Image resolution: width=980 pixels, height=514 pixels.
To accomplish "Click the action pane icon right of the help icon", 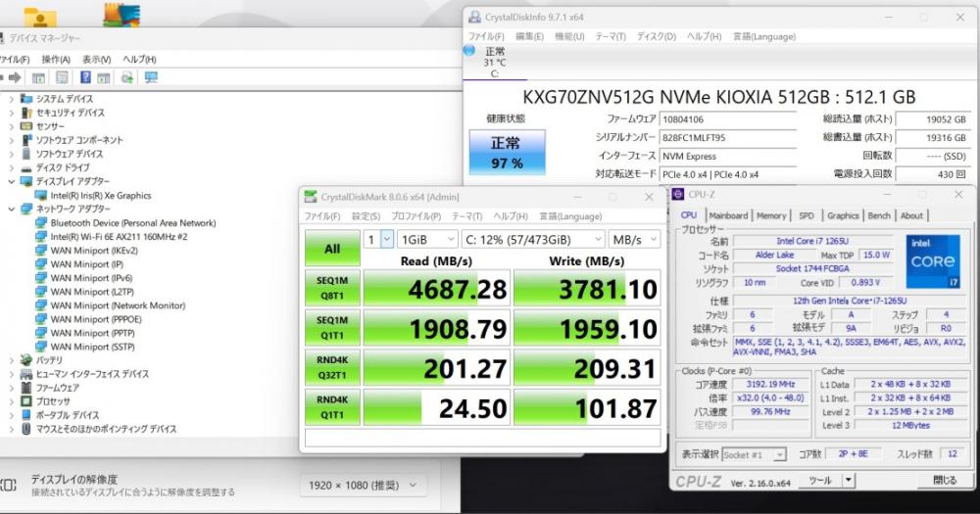I will coord(104,77).
